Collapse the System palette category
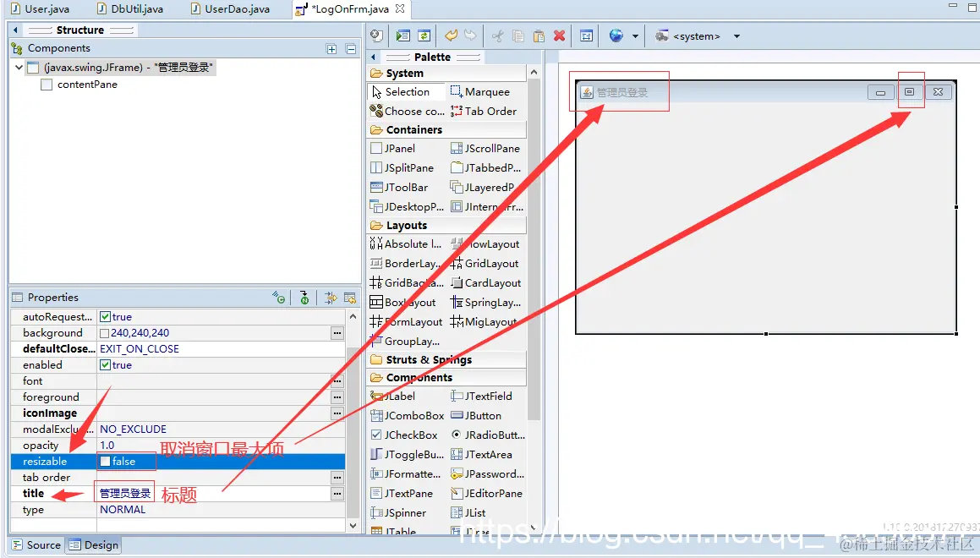The image size is (980, 558). (446, 73)
